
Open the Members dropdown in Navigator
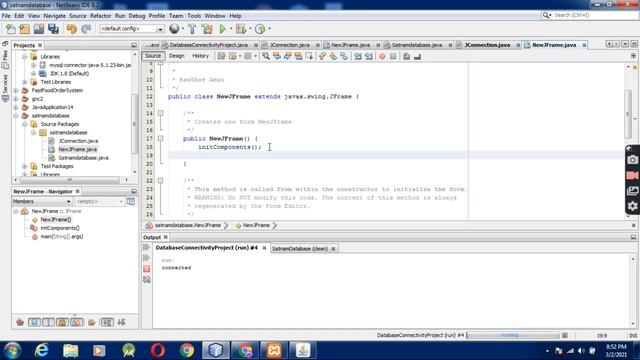pos(42,202)
